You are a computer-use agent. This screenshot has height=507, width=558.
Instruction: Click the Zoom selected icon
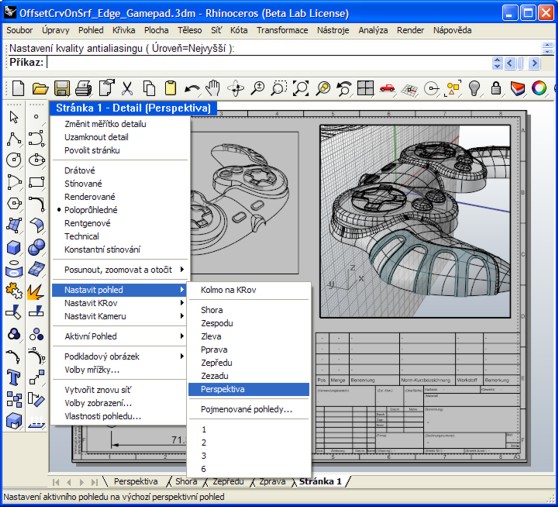(323, 88)
